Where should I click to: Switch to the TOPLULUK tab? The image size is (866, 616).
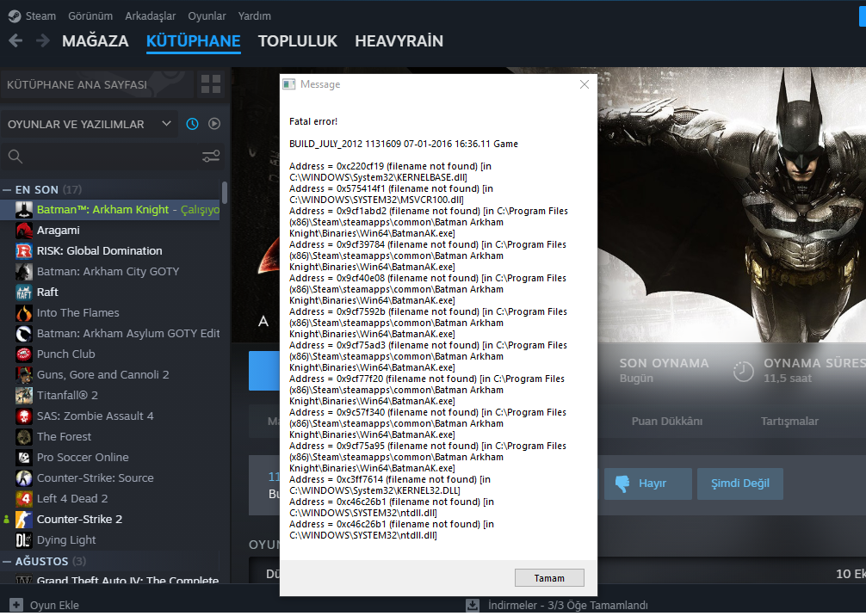tap(298, 40)
